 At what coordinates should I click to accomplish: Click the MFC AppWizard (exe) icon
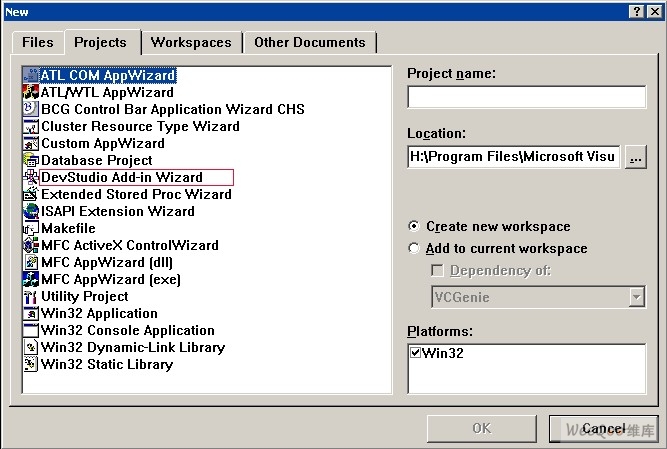pos(31,279)
